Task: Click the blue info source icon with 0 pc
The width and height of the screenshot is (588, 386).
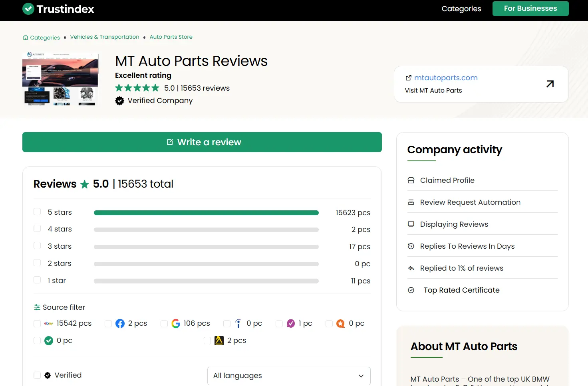Action: pyautogui.click(x=238, y=323)
